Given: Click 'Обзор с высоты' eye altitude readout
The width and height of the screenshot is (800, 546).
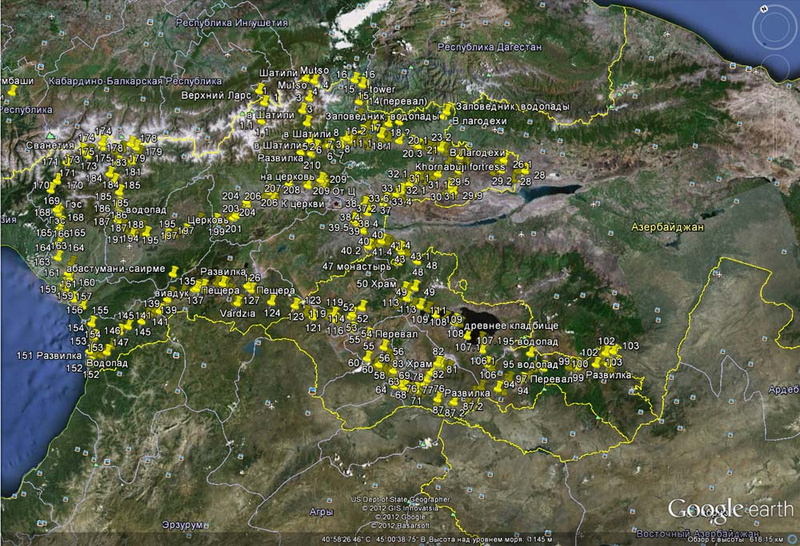Looking at the screenshot, I should point(736,539).
